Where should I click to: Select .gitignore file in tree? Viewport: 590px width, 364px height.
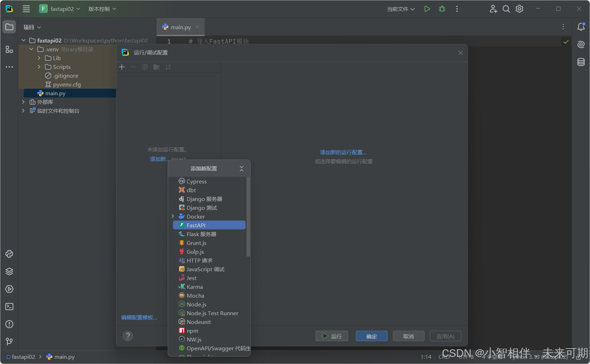(65, 76)
